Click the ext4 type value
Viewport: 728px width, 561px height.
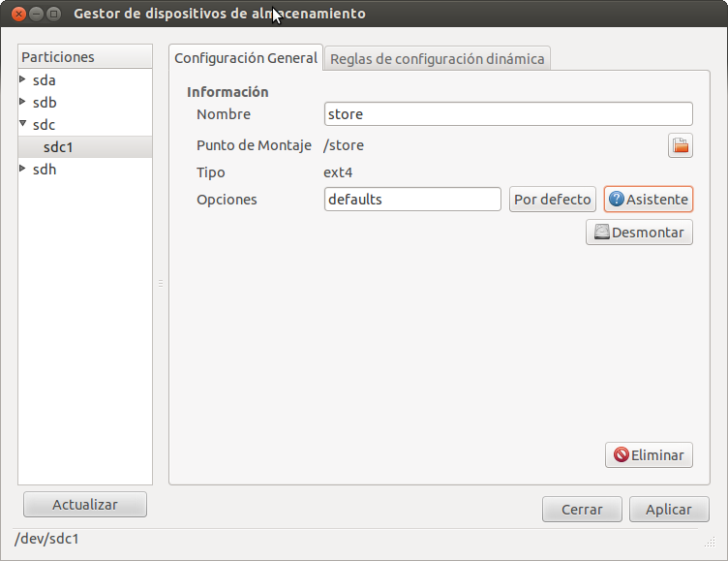[338, 172]
